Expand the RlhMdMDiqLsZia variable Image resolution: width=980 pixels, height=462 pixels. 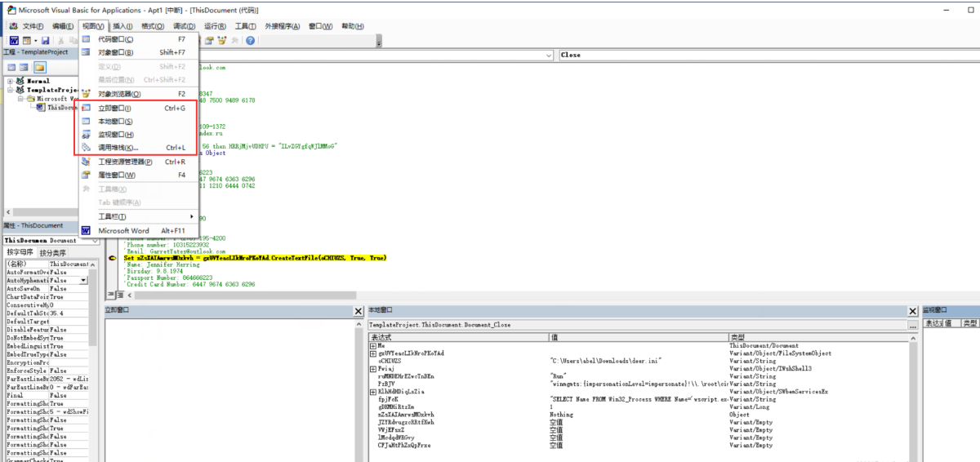click(x=372, y=392)
